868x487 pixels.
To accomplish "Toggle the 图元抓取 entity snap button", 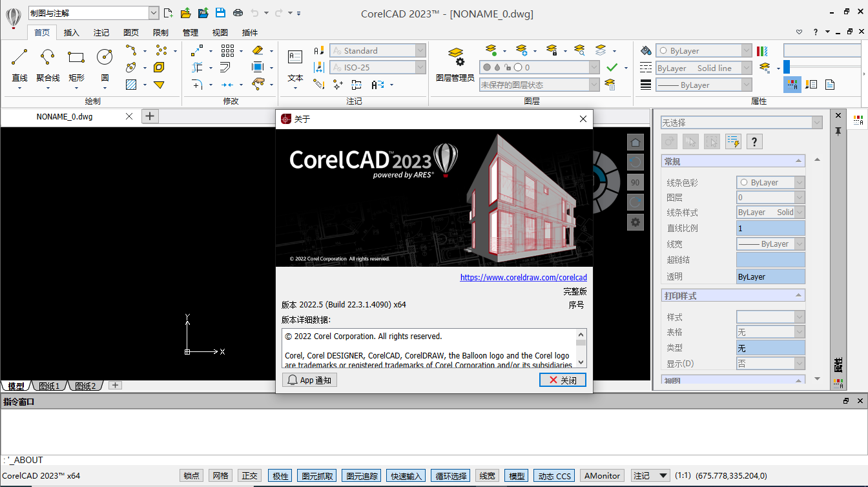I will coord(318,476).
